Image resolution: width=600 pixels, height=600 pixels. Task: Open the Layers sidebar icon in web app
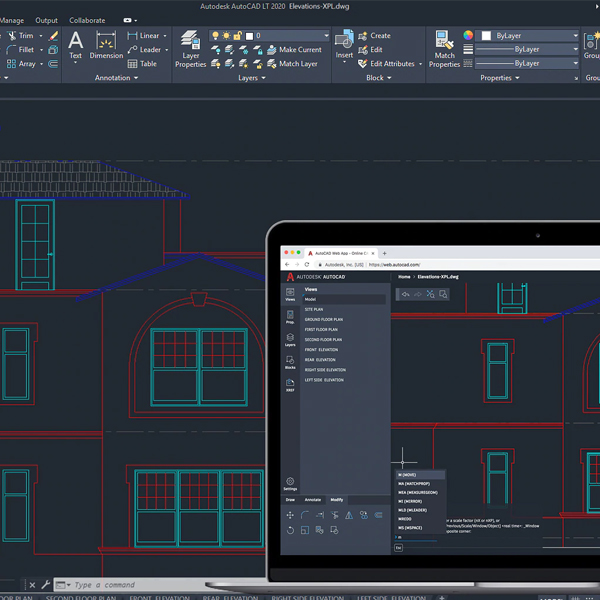[x=290, y=339]
